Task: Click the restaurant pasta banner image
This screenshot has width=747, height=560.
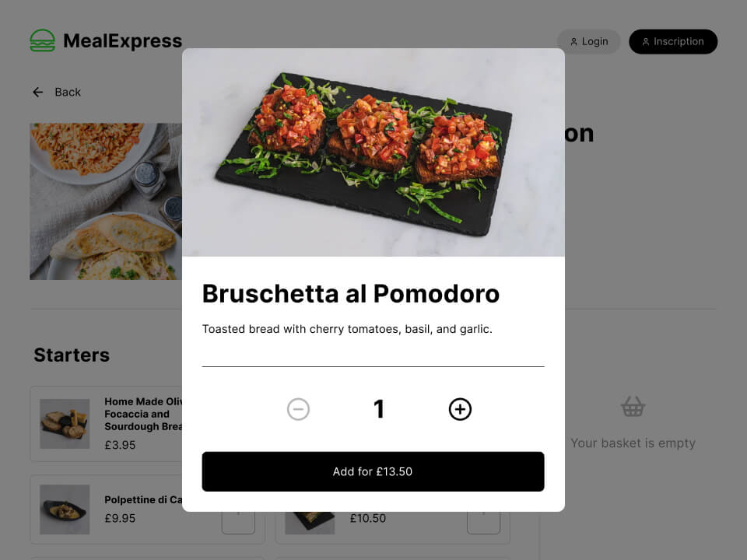Action: tap(106, 201)
